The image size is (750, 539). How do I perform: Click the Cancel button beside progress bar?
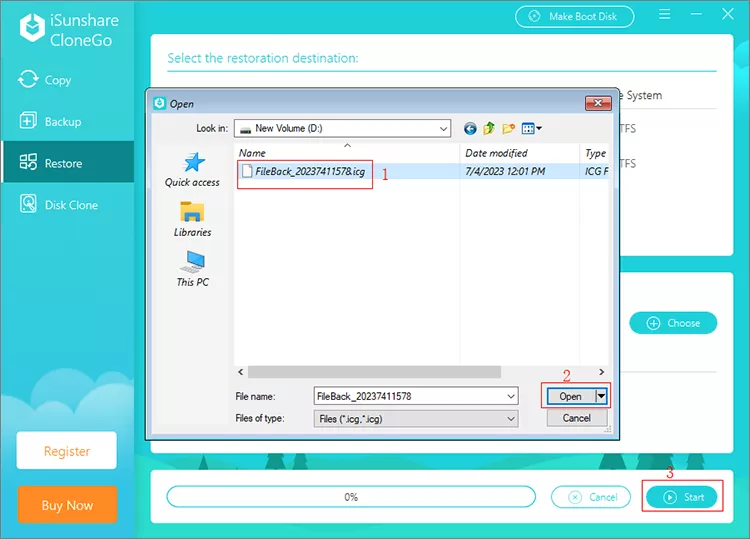[591, 497]
